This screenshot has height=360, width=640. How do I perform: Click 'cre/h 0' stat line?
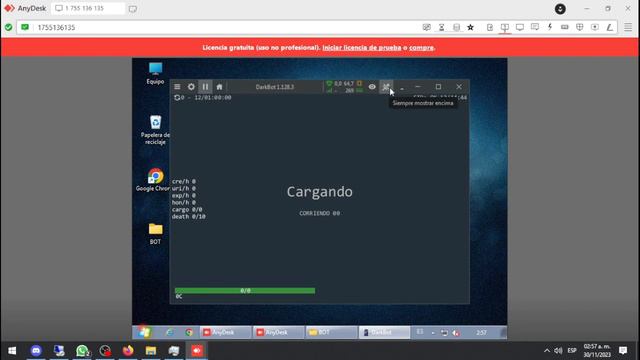click(184, 181)
